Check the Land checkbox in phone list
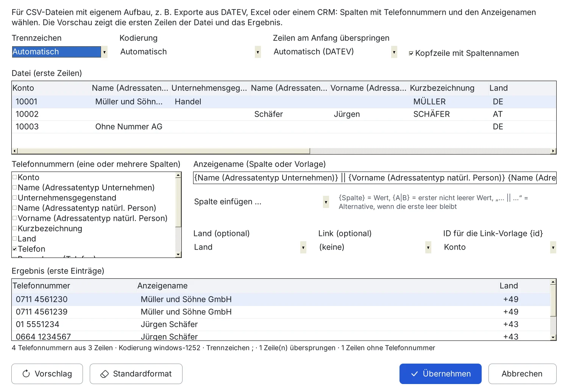568x392 pixels. [x=15, y=238]
